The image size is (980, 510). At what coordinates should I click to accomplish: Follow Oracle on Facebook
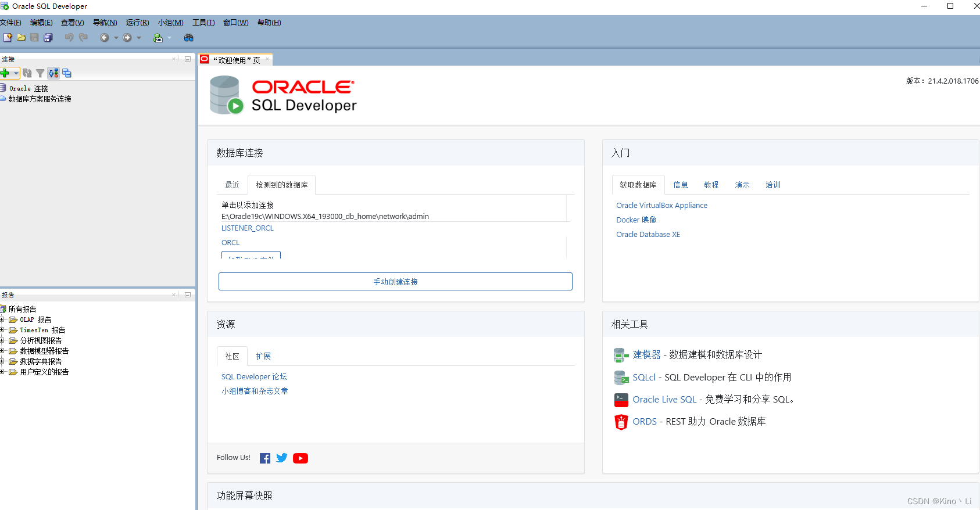click(x=265, y=458)
